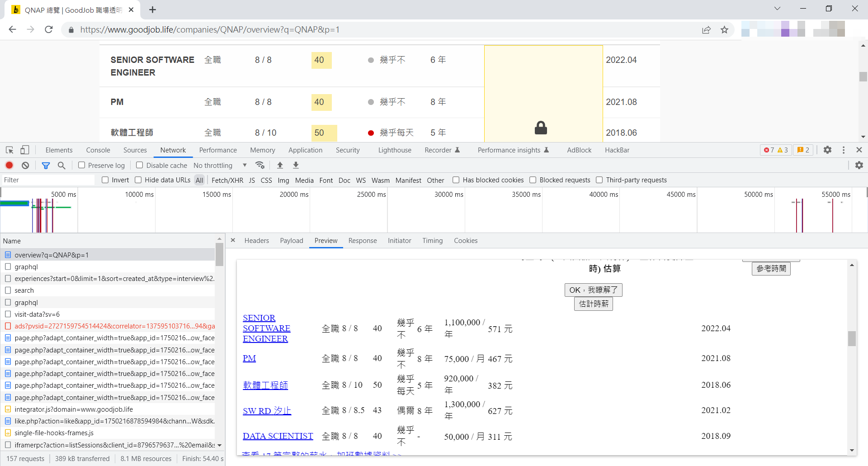Enable Preserve log checkbox

click(82, 165)
